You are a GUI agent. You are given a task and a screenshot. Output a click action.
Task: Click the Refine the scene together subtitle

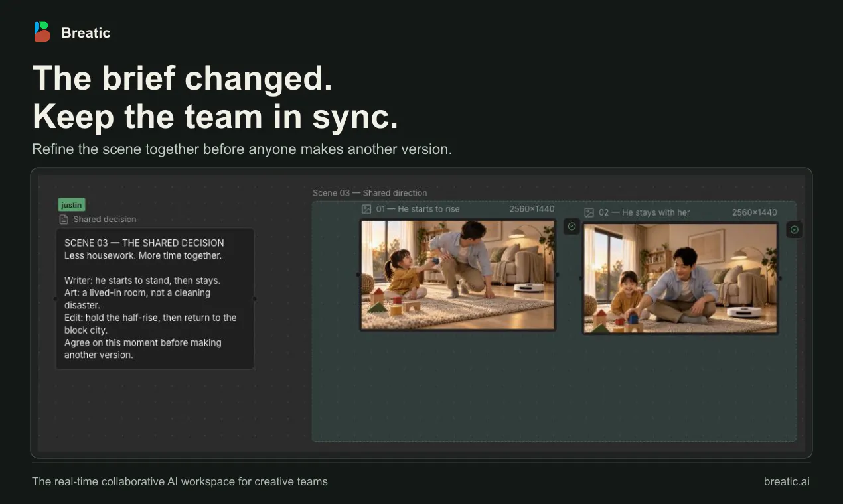[x=242, y=149]
